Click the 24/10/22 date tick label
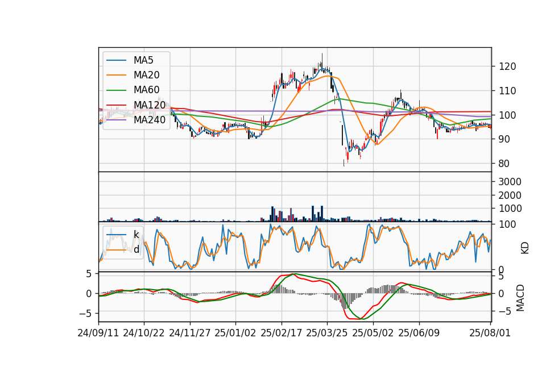546x392 pixels. [144, 333]
